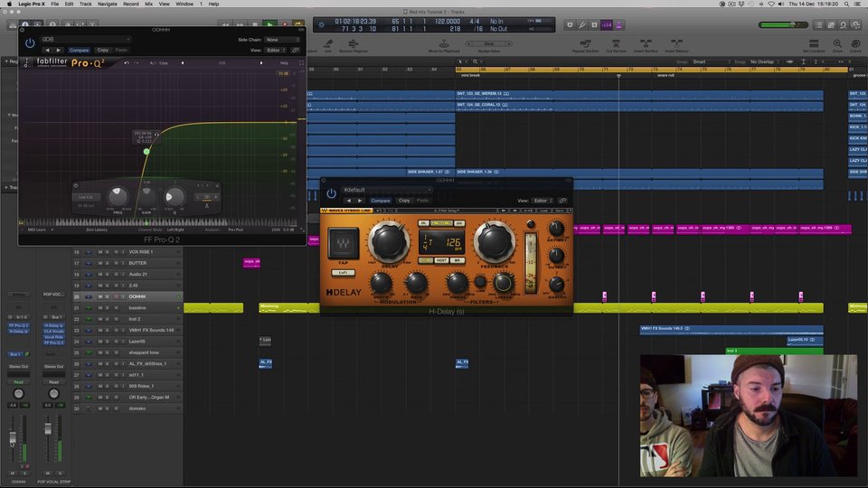
Task: Click Compare in the Pro-Q 2 header
Action: 79,51
